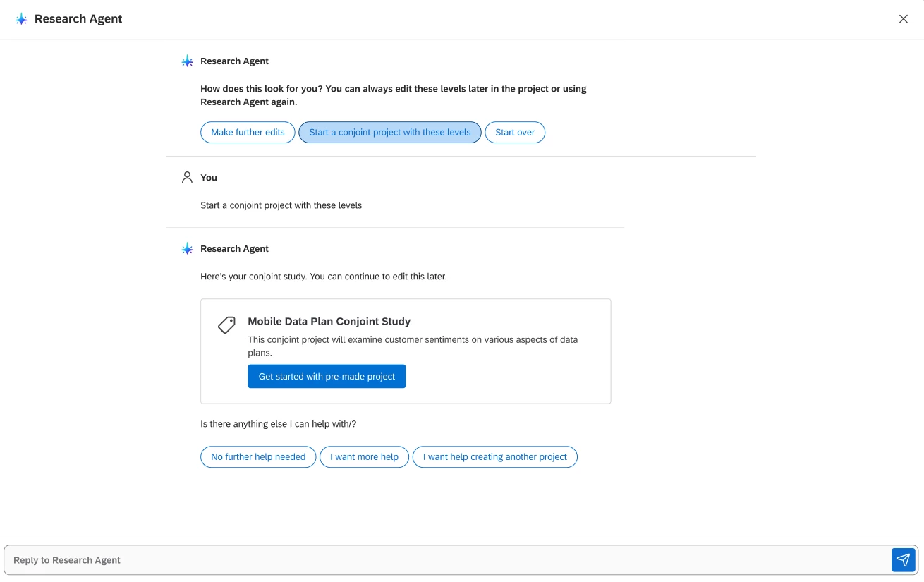Click the study description about customer sentiments
Viewport: 924px width, 582px height.
click(413, 346)
